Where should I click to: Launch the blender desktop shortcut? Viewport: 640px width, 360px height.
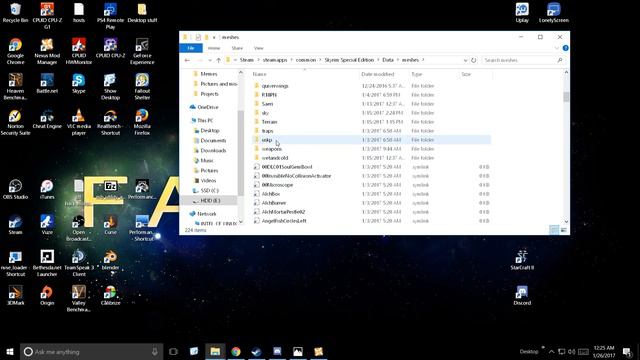point(110,260)
